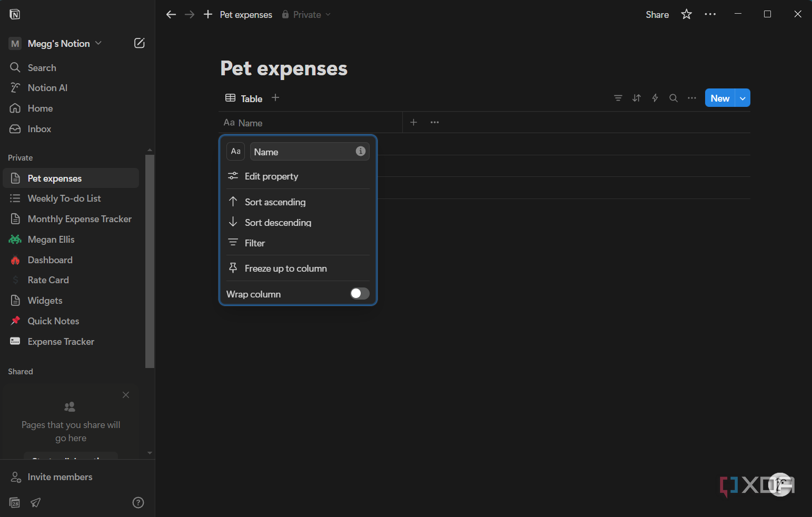Click the blue New button

click(720, 98)
